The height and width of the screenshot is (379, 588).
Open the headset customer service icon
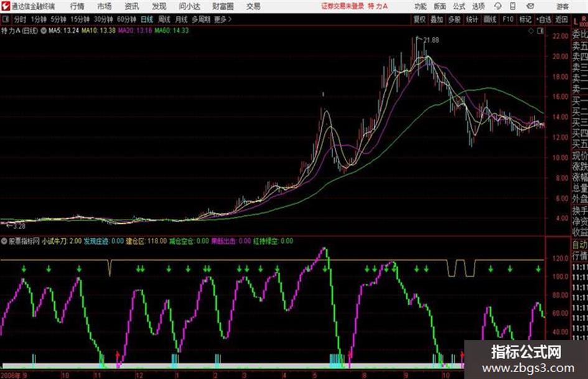pos(498,6)
